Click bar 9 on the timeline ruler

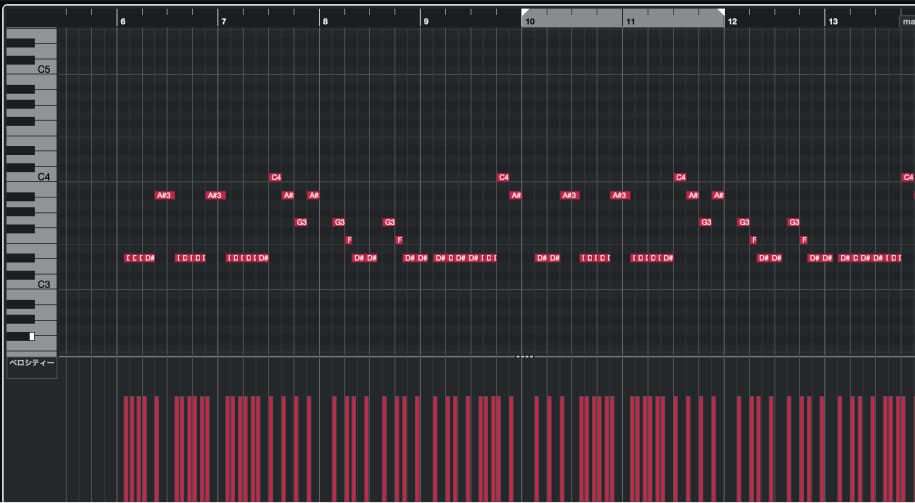pyautogui.click(x=426, y=20)
